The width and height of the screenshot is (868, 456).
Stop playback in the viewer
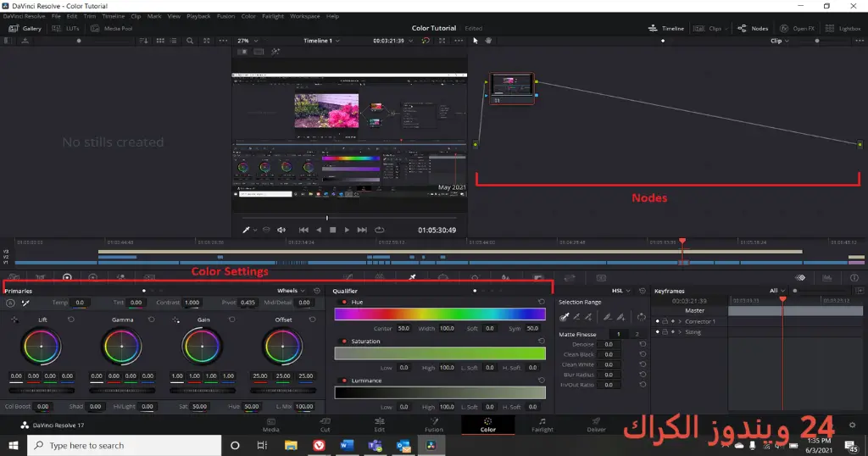pyautogui.click(x=332, y=230)
